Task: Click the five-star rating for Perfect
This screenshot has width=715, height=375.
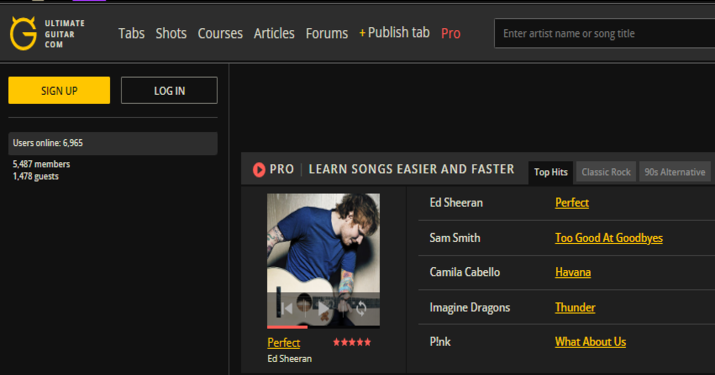Action: pyautogui.click(x=352, y=342)
